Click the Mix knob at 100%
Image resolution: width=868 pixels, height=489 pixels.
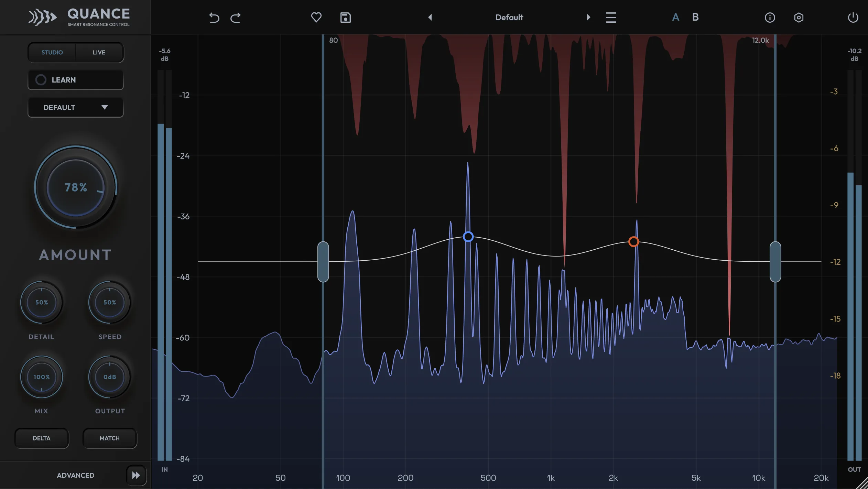(x=42, y=377)
